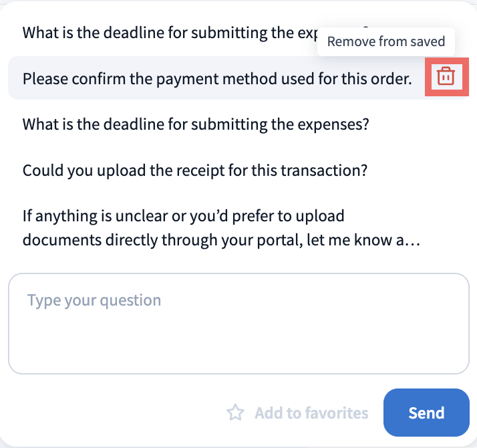
Task: Select the partially hidden deadline question at top
Action: coord(167,32)
